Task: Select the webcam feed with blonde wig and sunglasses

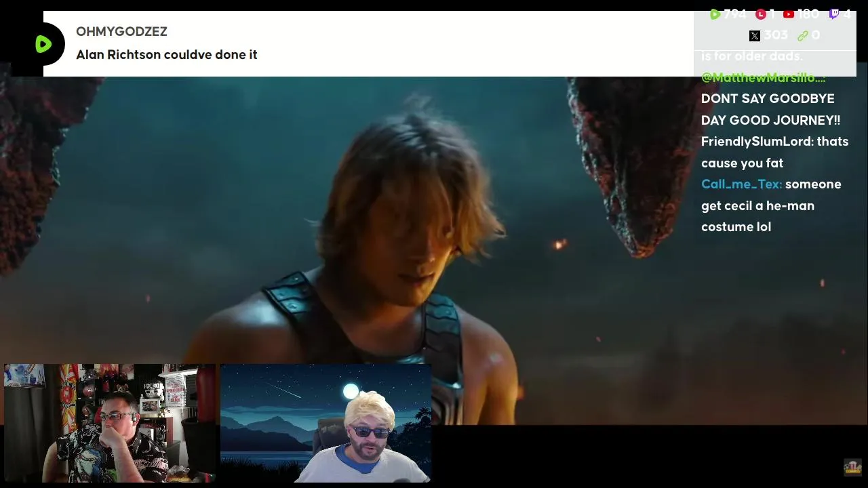Action: [x=325, y=424]
